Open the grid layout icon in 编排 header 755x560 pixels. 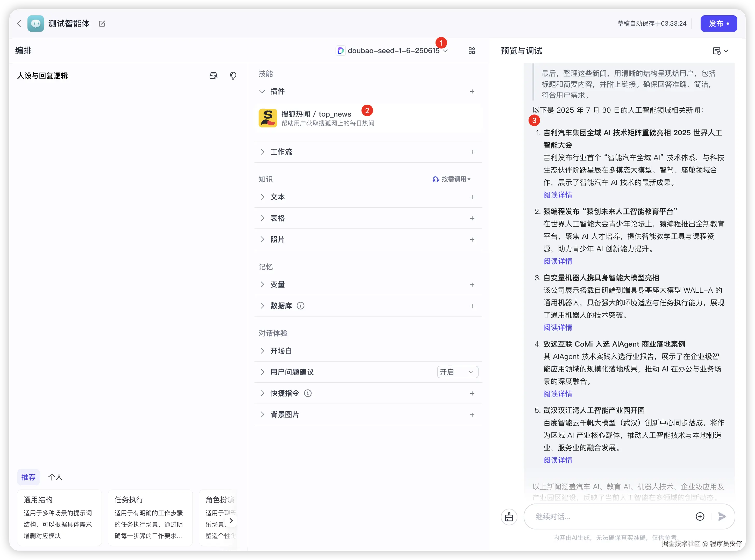[x=472, y=51]
